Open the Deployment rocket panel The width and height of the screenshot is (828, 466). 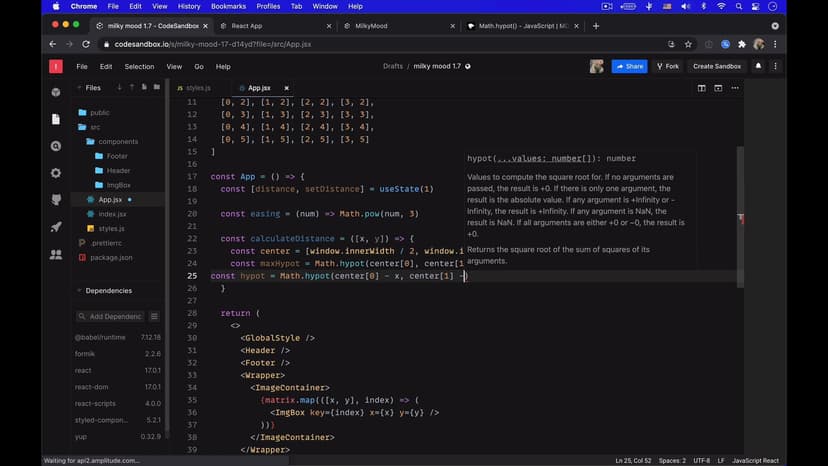coord(56,227)
